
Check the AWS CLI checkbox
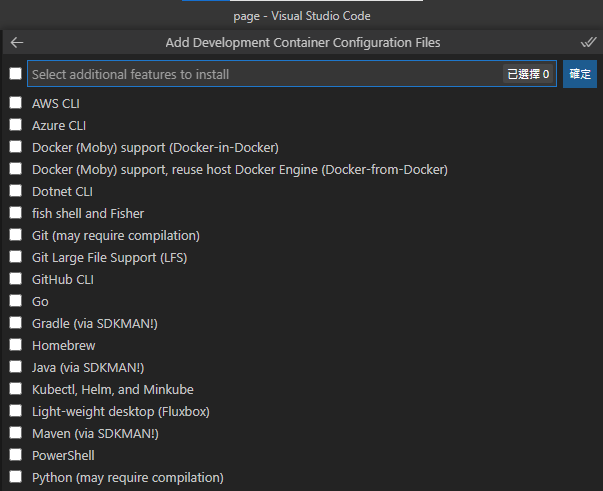pos(15,103)
